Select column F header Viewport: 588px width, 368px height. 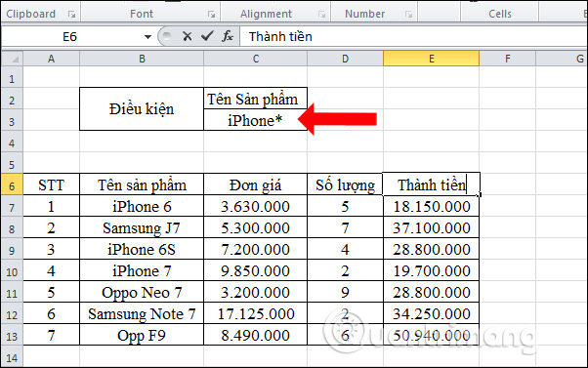tap(507, 59)
